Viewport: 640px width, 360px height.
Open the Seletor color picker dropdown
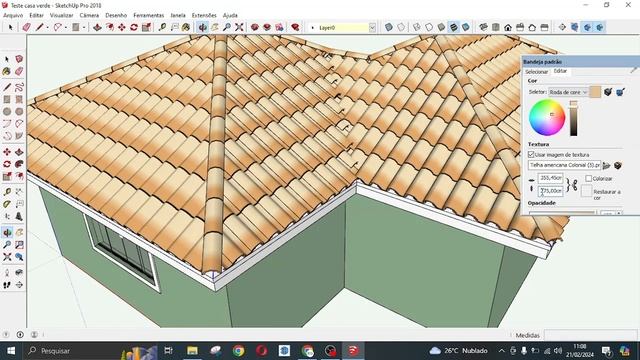point(568,92)
